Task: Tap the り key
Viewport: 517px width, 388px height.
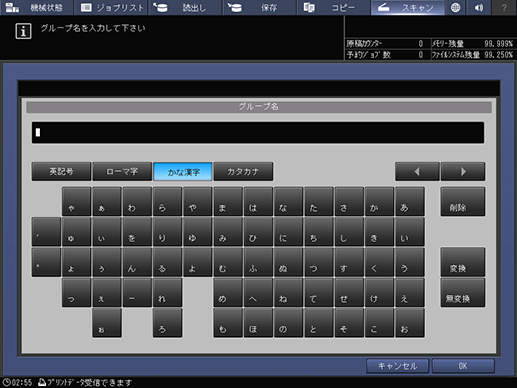Action: (167, 232)
